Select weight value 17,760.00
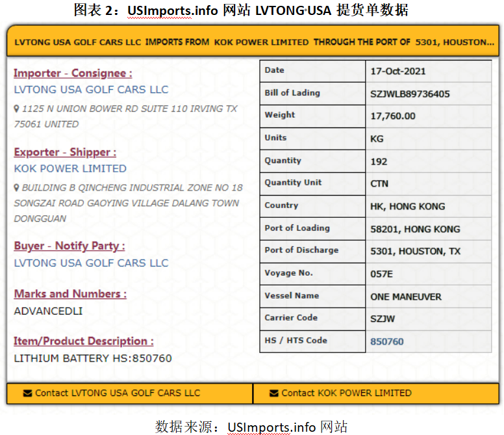 (393, 116)
